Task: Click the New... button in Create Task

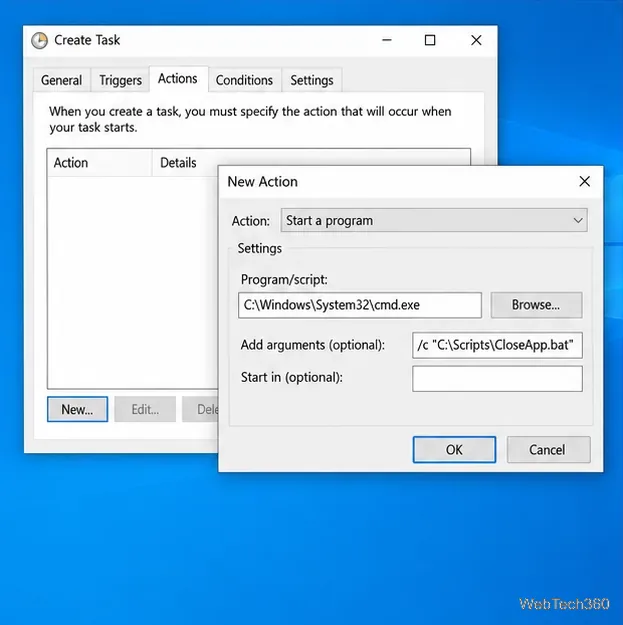Action: click(77, 409)
